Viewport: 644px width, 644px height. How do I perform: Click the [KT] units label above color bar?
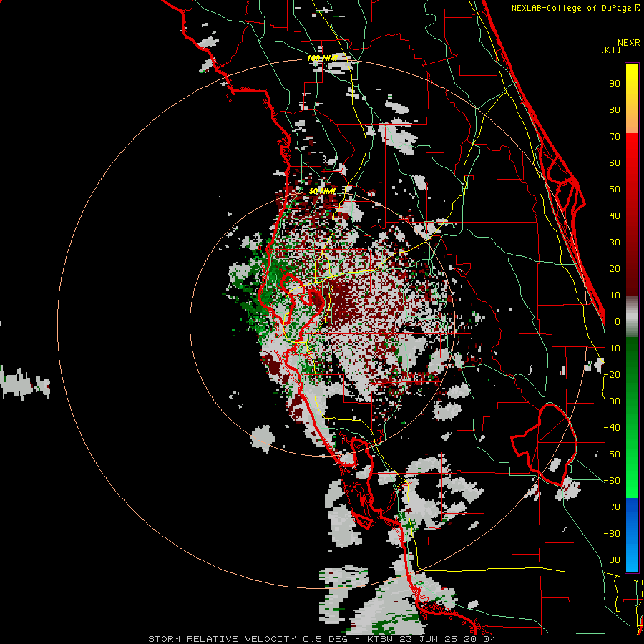tap(611, 49)
